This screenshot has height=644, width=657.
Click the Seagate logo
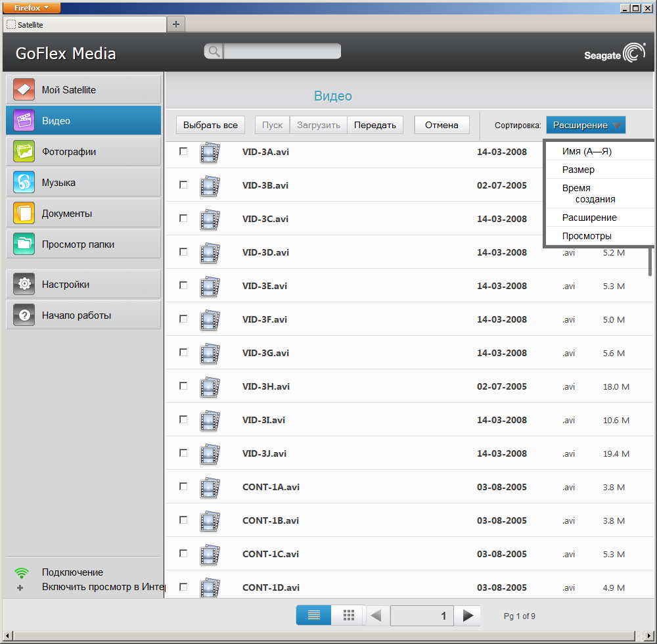click(615, 54)
